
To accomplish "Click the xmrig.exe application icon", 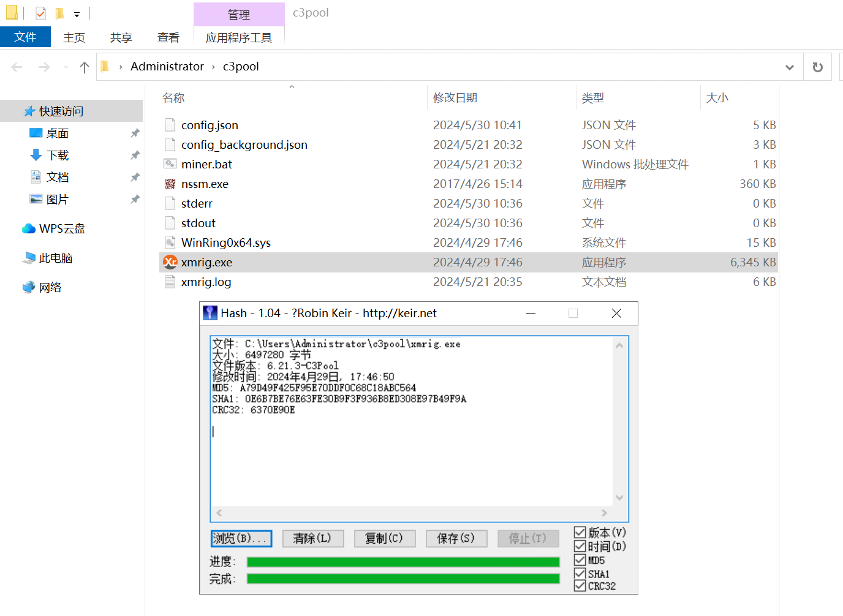I will click(x=170, y=262).
